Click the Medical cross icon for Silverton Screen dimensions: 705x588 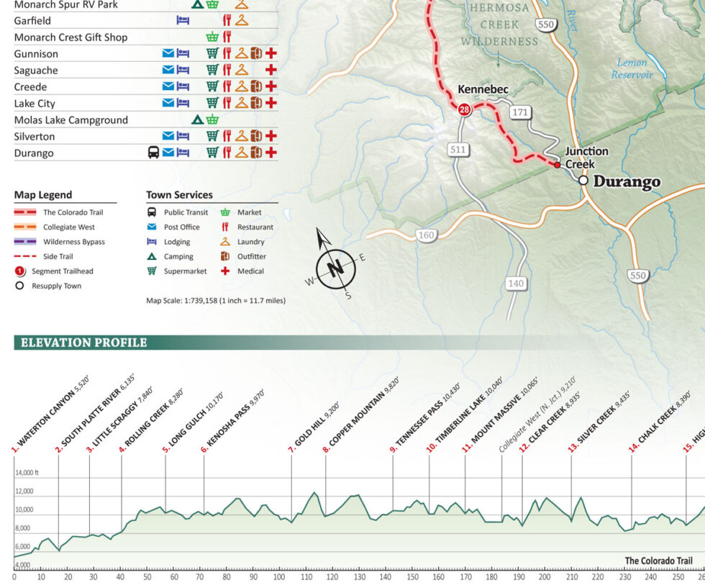(x=271, y=136)
